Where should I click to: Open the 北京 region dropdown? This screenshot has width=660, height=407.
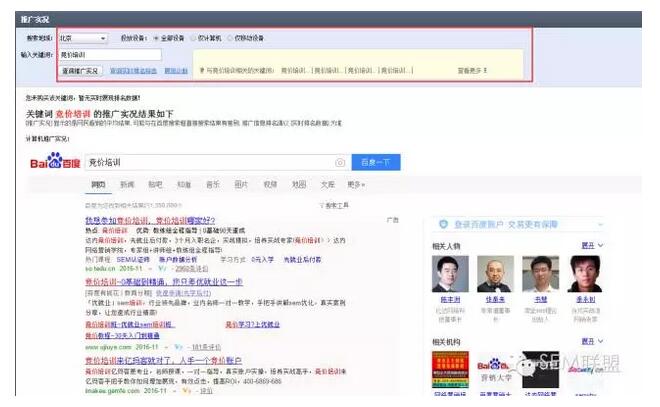tap(83, 38)
